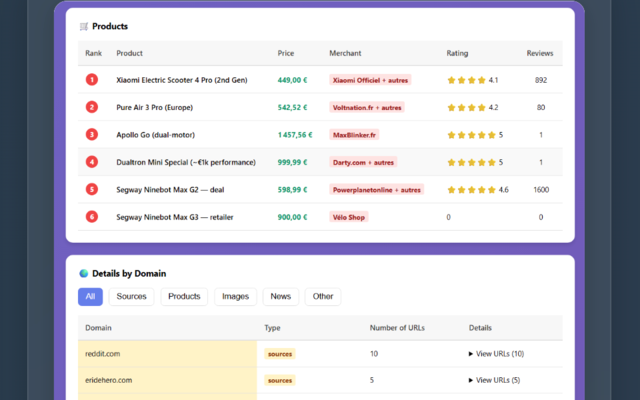Switch to the Sources filter tab
Screen dimensions: 640x400
click(131, 297)
